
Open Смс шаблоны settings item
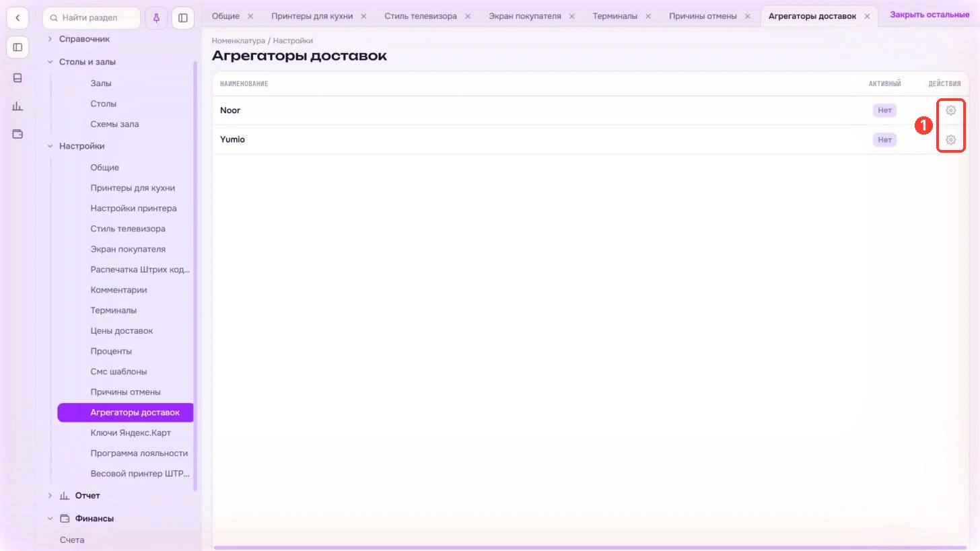(118, 372)
